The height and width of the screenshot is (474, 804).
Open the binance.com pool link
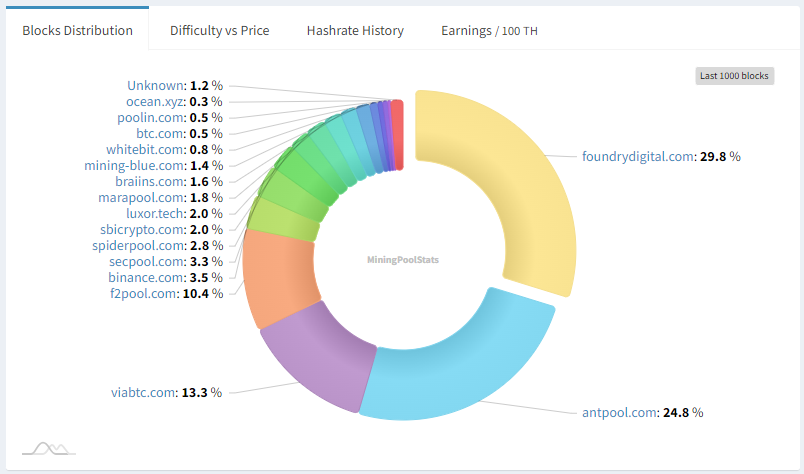(x=146, y=277)
